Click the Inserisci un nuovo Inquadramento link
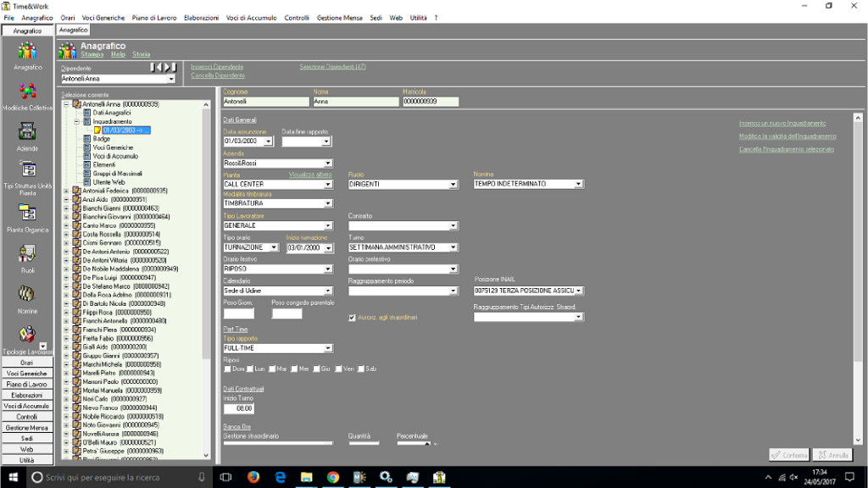868x488 pixels. (x=782, y=123)
